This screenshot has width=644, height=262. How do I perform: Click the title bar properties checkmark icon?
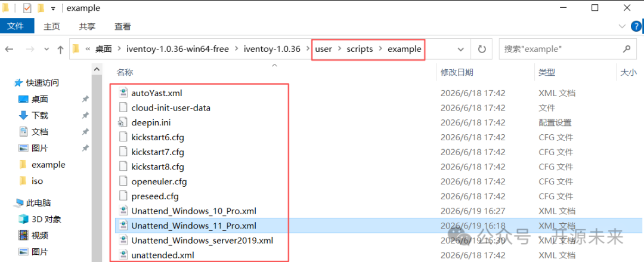[x=27, y=8]
